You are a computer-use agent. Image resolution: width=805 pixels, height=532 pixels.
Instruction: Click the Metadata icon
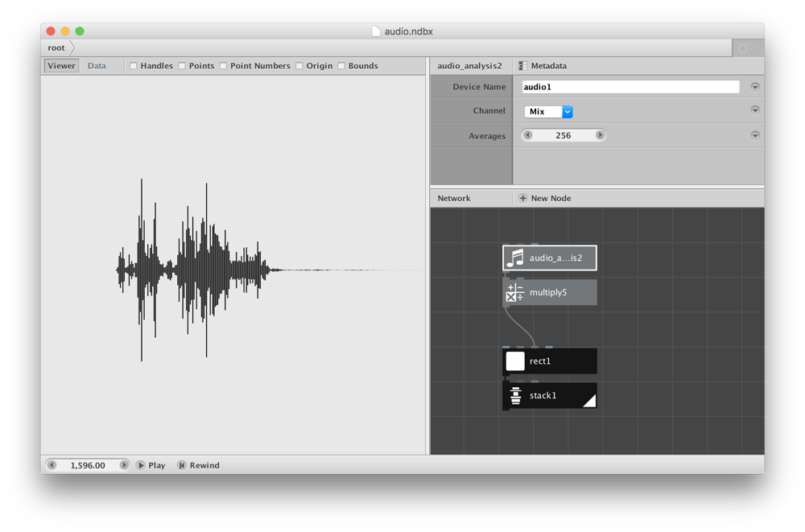click(522, 66)
